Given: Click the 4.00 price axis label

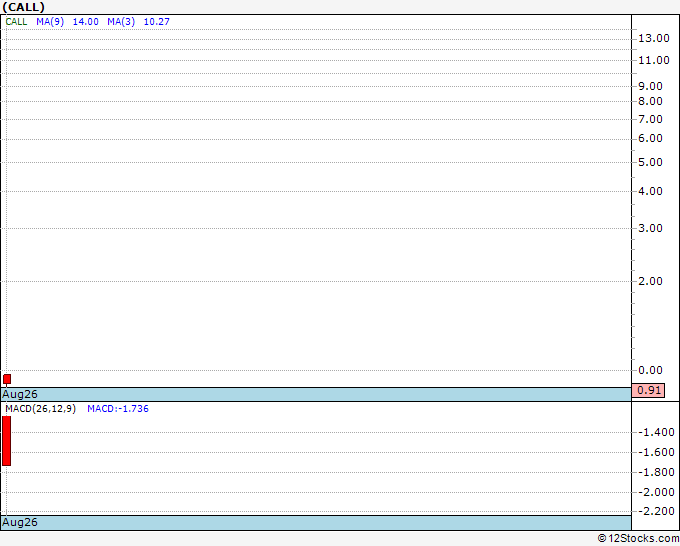Looking at the screenshot, I should pyautogui.click(x=651, y=191).
